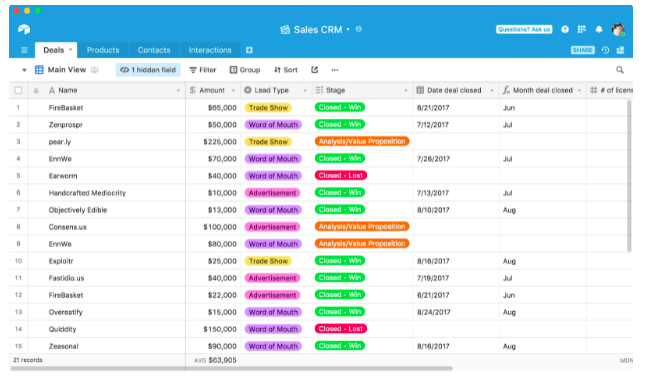The height and width of the screenshot is (390, 650).
Task: Add a new table with plus icon
Action: pos(249,50)
